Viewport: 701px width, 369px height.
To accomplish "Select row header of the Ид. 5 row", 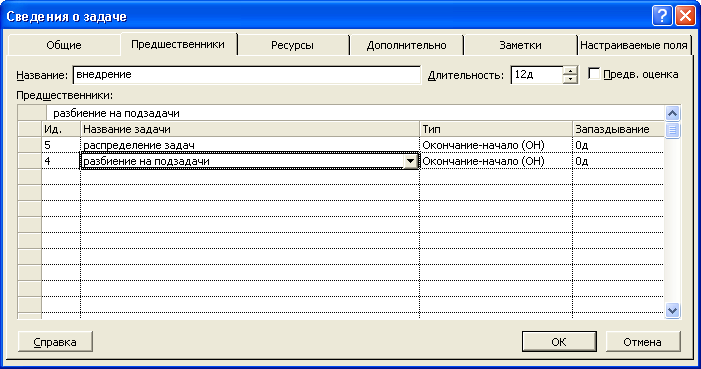I will pyautogui.click(x=30, y=145).
